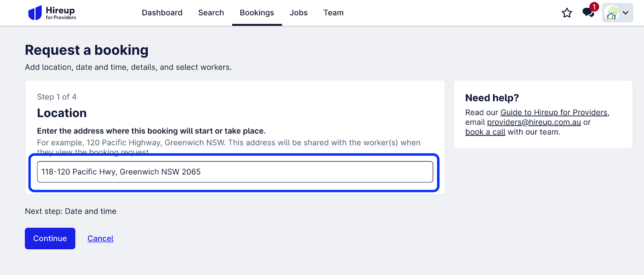Click the Request a booking heading
This screenshot has width=644, height=275.
point(87,50)
